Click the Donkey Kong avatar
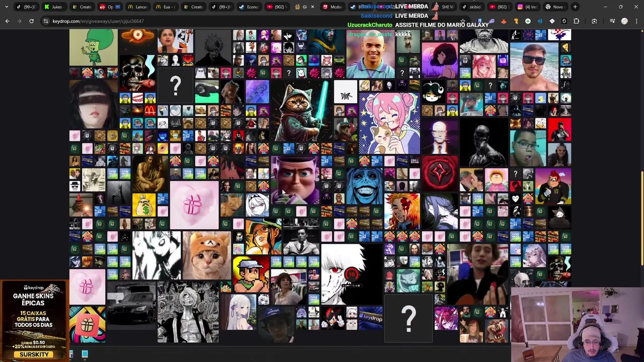644x362 pixels. (x=553, y=186)
